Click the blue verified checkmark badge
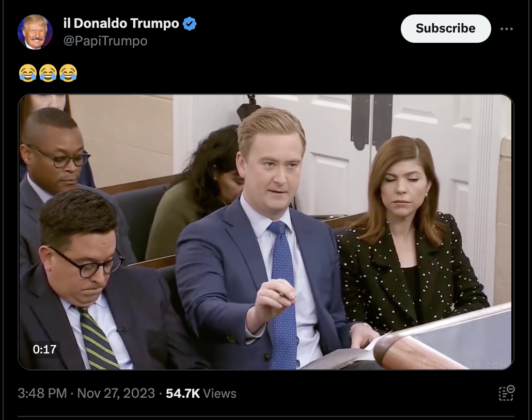 tap(190, 24)
